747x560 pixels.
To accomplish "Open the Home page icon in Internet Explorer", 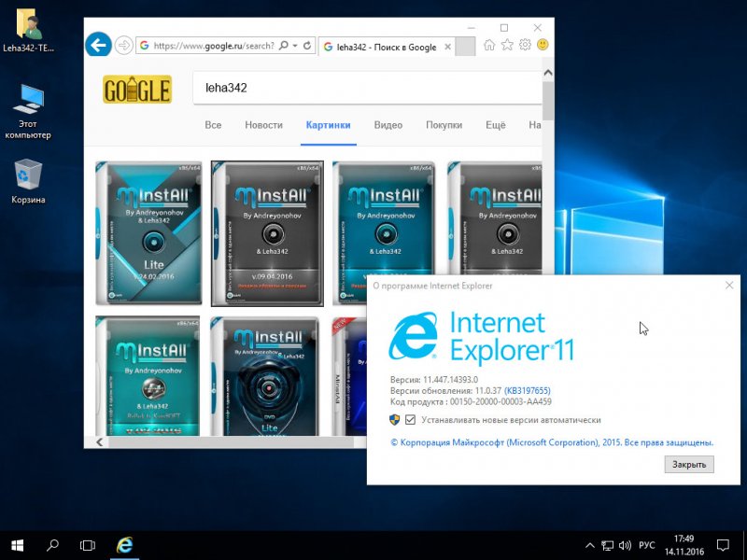I will point(489,45).
